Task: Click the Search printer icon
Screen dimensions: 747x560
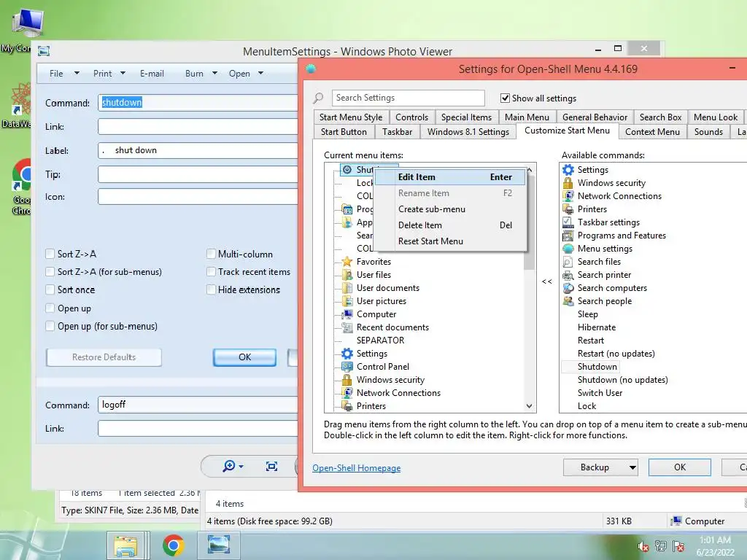Action: coord(568,275)
